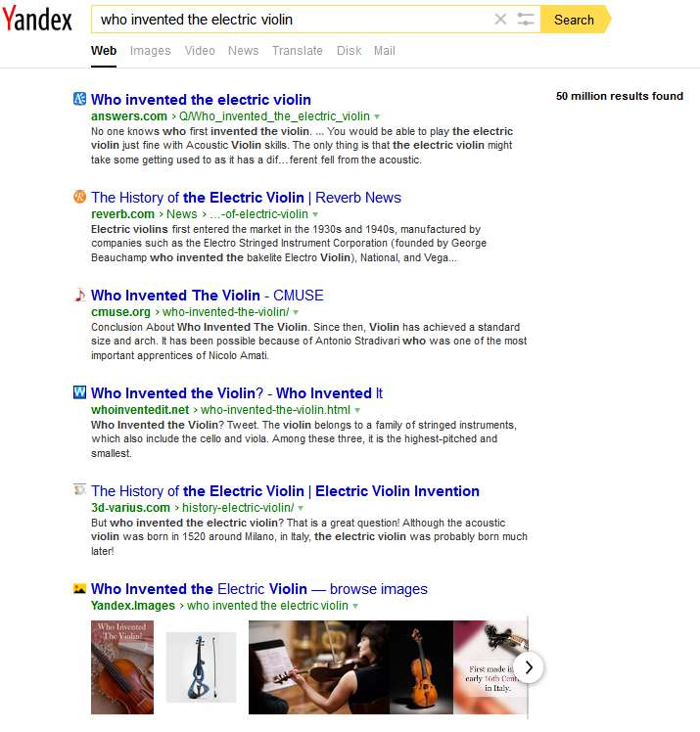Switch to the News tab
The image size is (700, 732).
click(x=244, y=51)
